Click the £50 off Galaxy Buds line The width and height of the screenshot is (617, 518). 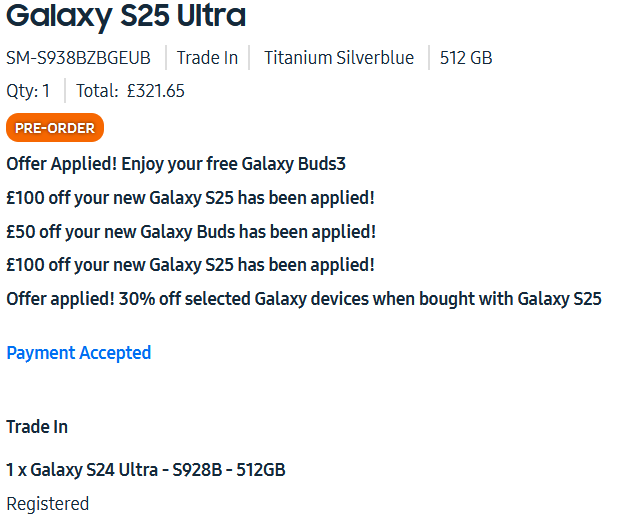[x=190, y=232]
